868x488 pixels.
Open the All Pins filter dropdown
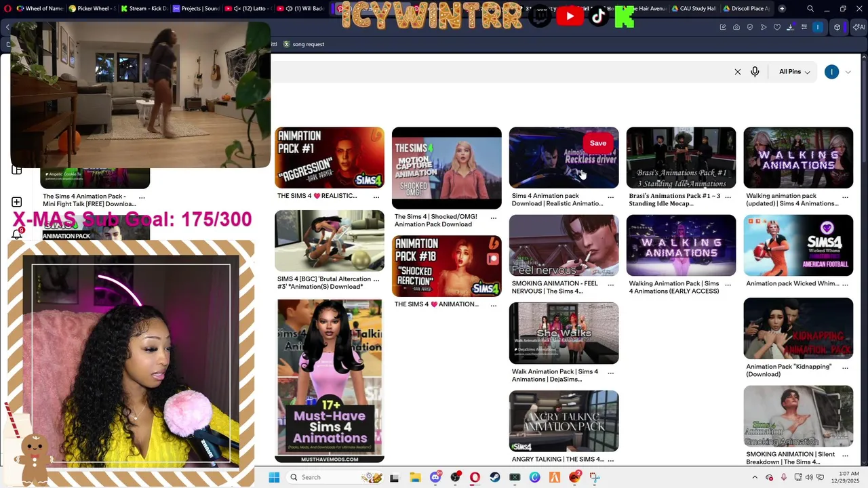pos(794,72)
